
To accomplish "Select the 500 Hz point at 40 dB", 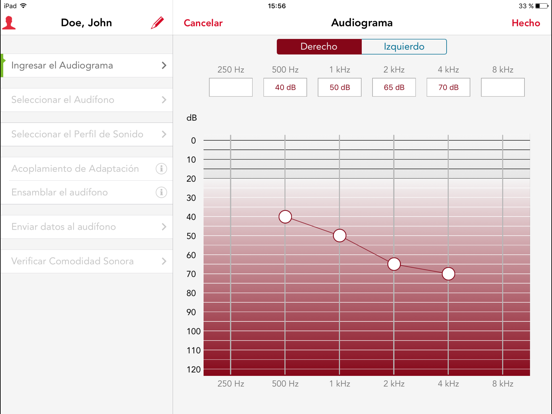I will pyautogui.click(x=285, y=217).
